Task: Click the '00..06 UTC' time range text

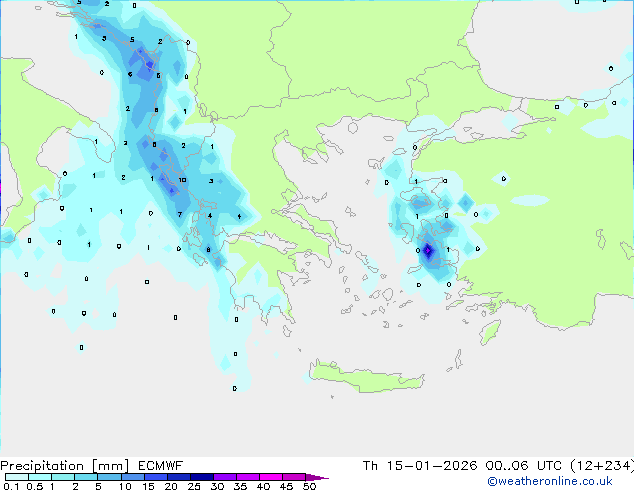Action: tap(524, 466)
